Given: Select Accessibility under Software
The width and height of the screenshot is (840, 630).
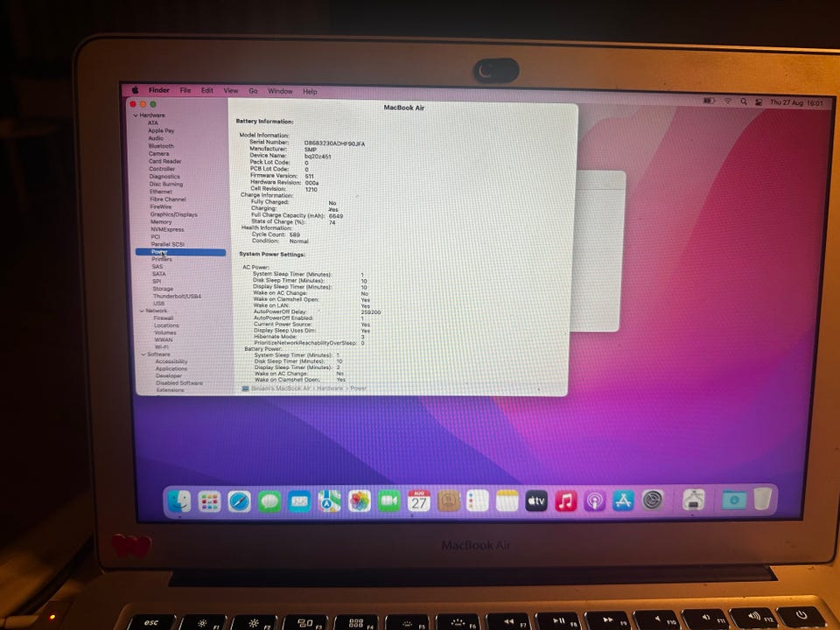Looking at the screenshot, I should coord(171,361).
